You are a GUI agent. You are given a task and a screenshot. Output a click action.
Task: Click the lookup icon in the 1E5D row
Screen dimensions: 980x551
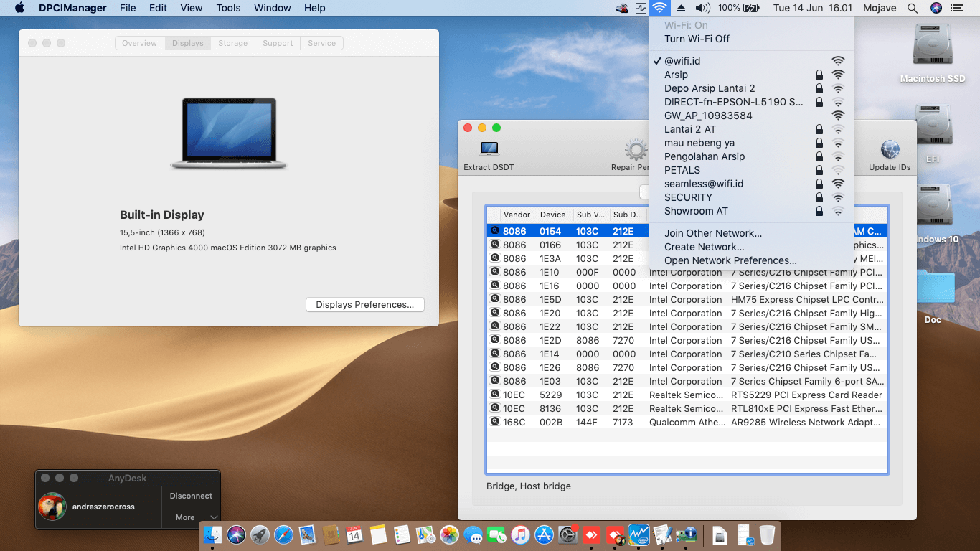click(x=494, y=299)
